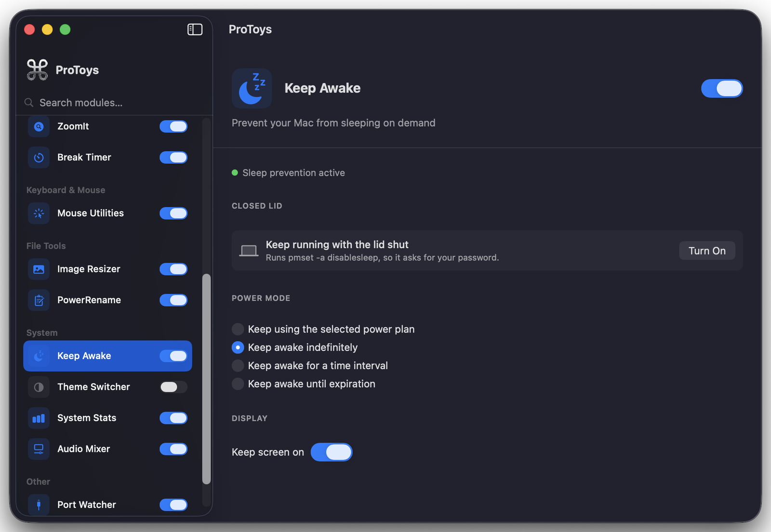Disable the Audio Mixer toggle
This screenshot has width=771, height=532.
pos(173,449)
